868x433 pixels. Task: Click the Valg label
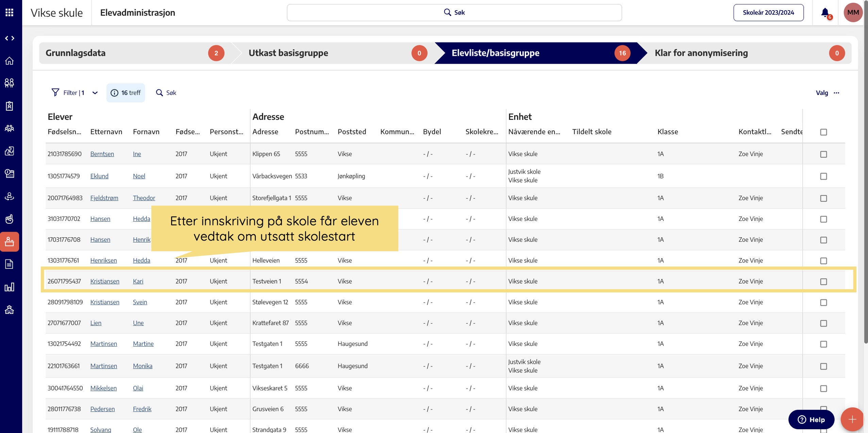[x=822, y=93]
